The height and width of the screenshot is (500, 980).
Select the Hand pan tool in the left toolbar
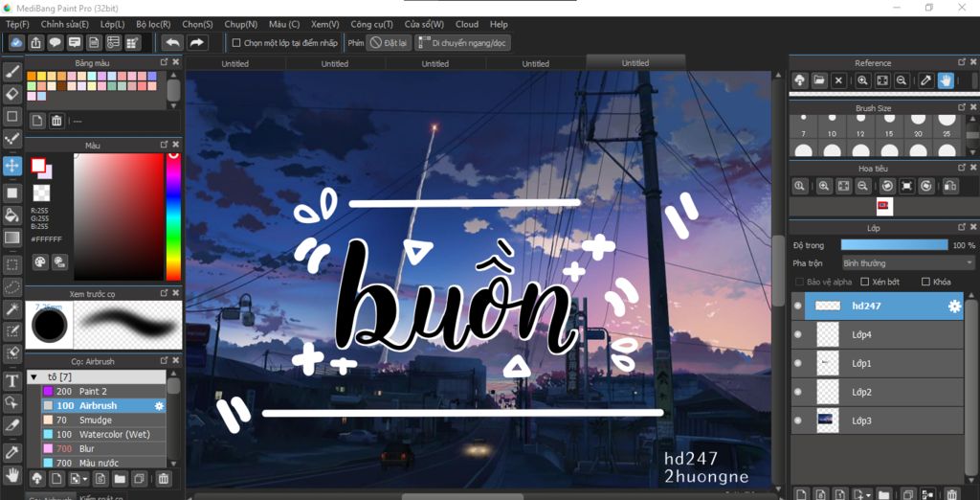12,474
